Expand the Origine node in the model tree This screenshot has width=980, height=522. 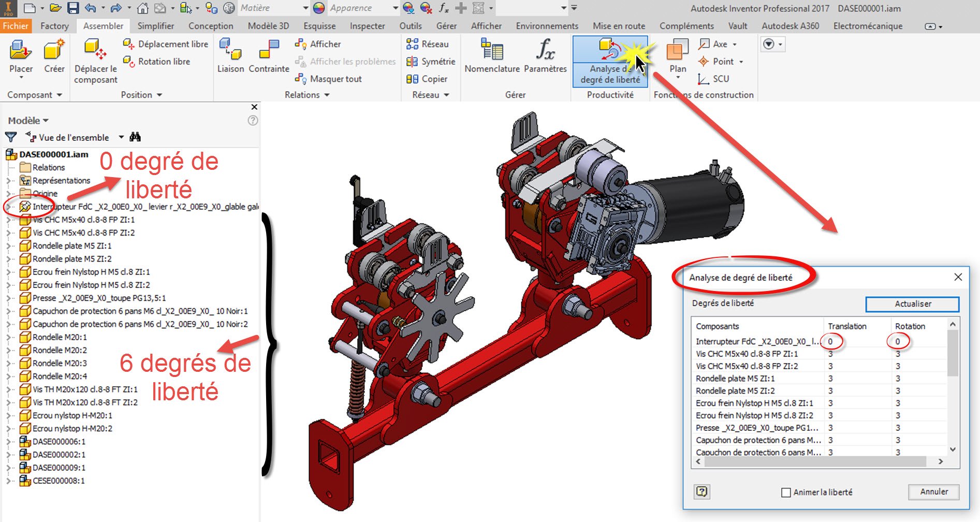[x=9, y=193]
